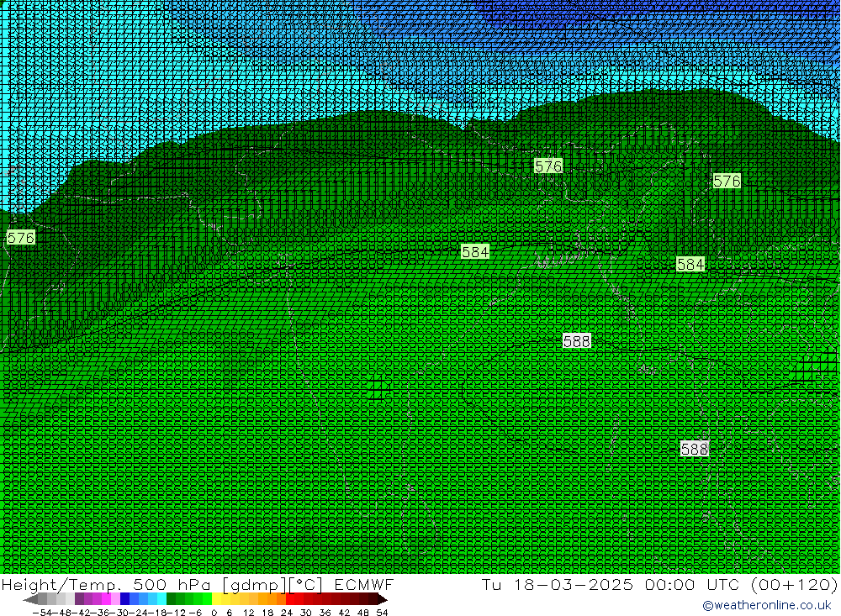Click the 576 contour label nearest the right edge
This screenshot has width=841, height=616.
(727, 182)
